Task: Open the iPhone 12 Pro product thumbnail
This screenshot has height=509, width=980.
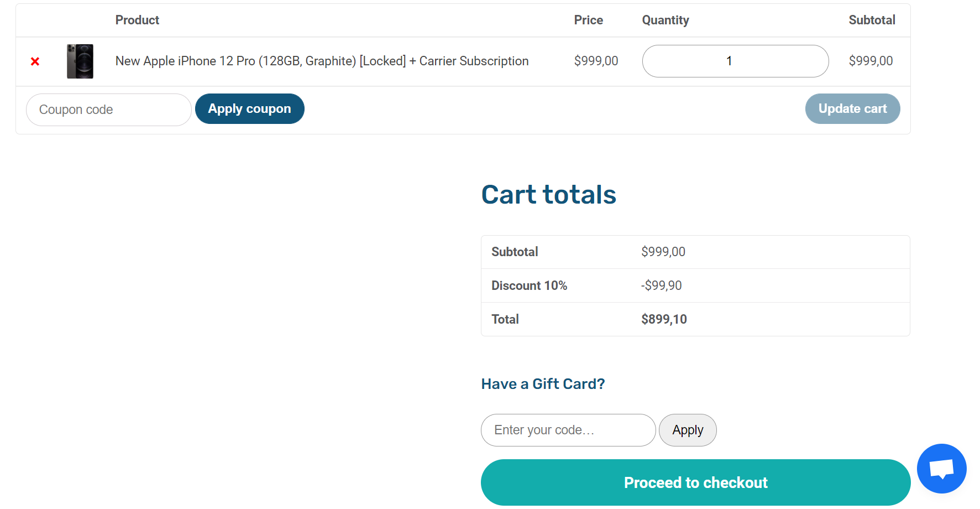Action: 80,61
